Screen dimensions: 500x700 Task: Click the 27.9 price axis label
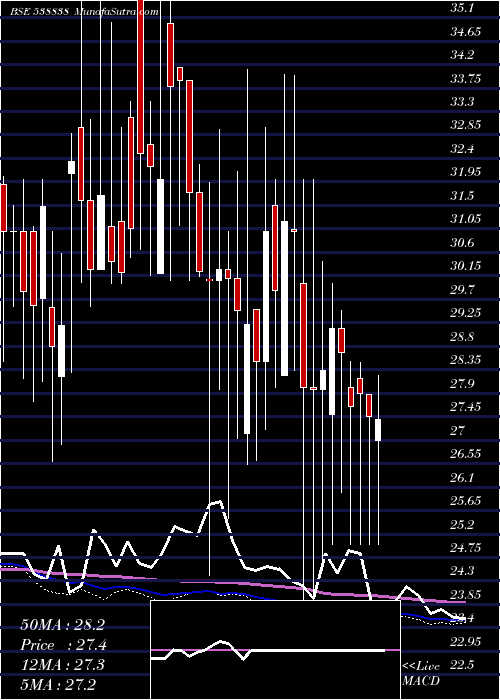[463, 383]
